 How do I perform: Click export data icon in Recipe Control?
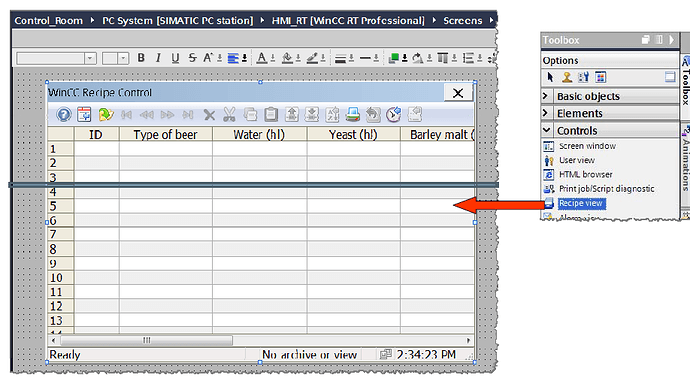coord(415,115)
